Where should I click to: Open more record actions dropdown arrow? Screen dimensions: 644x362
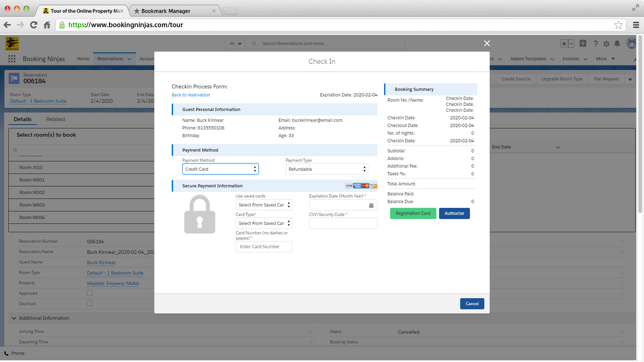630,79
